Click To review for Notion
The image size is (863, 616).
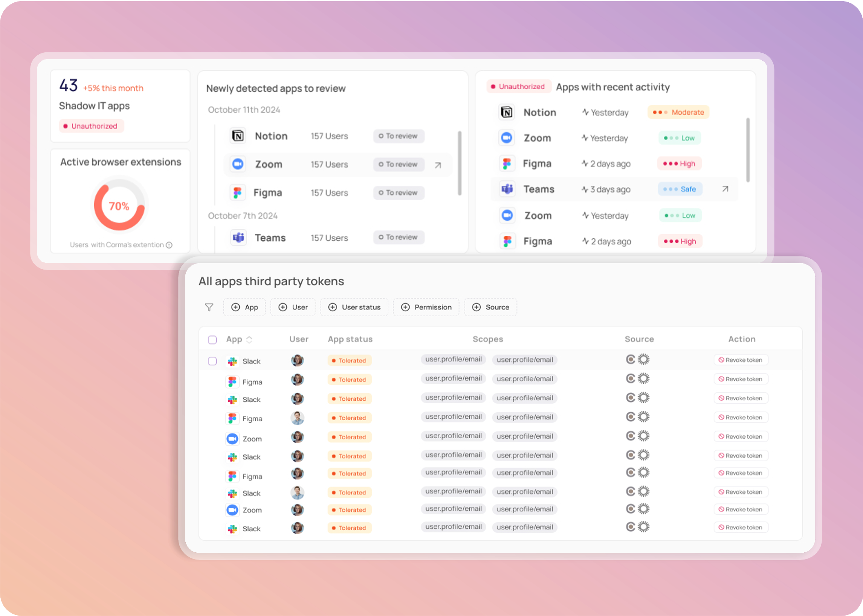click(399, 136)
